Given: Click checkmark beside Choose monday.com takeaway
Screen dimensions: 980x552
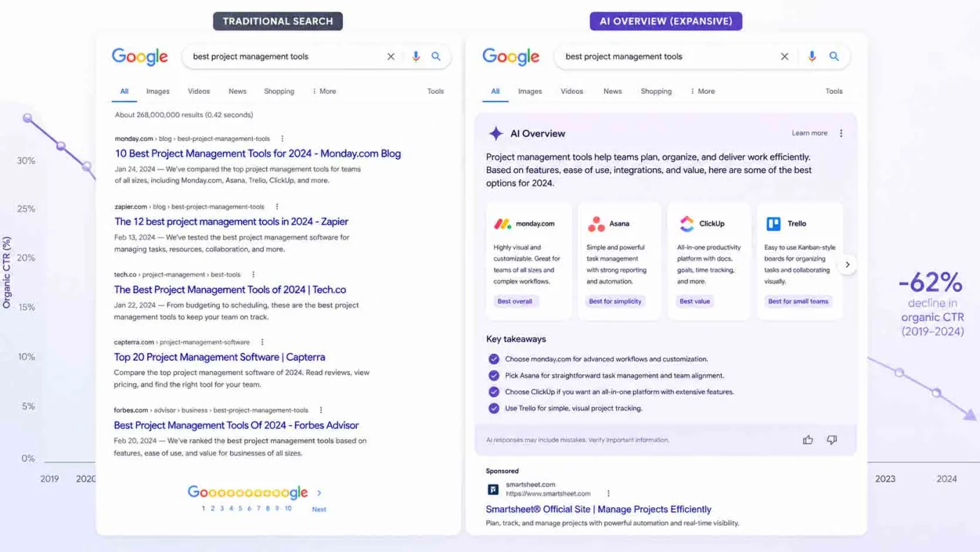Looking at the screenshot, I should (x=494, y=359).
